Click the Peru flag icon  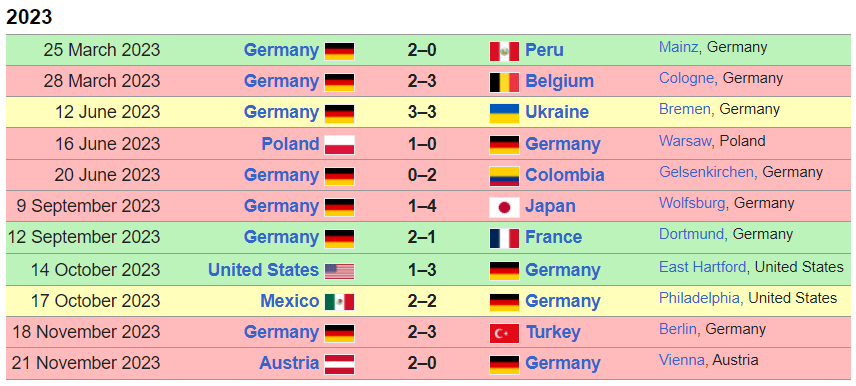[504, 51]
